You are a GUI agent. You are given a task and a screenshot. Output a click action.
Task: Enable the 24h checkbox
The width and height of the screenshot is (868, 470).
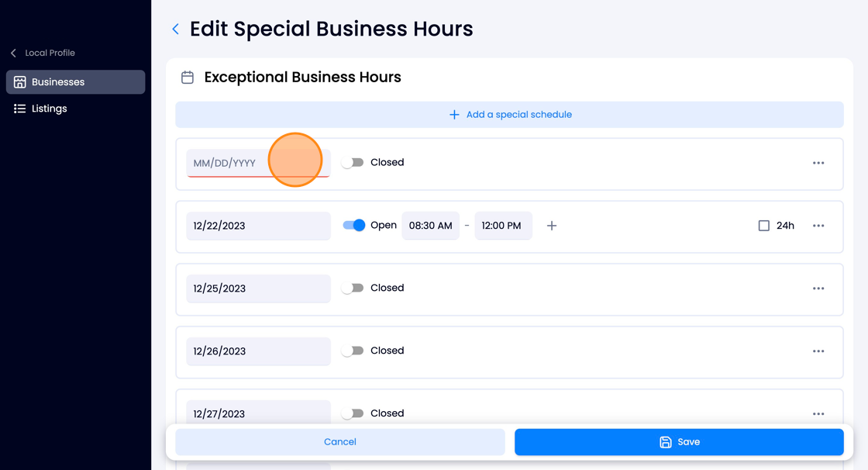(x=764, y=226)
